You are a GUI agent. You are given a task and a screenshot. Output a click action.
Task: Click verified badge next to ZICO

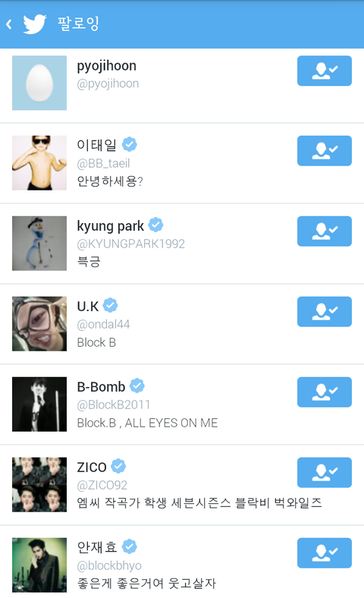pos(118,466)
